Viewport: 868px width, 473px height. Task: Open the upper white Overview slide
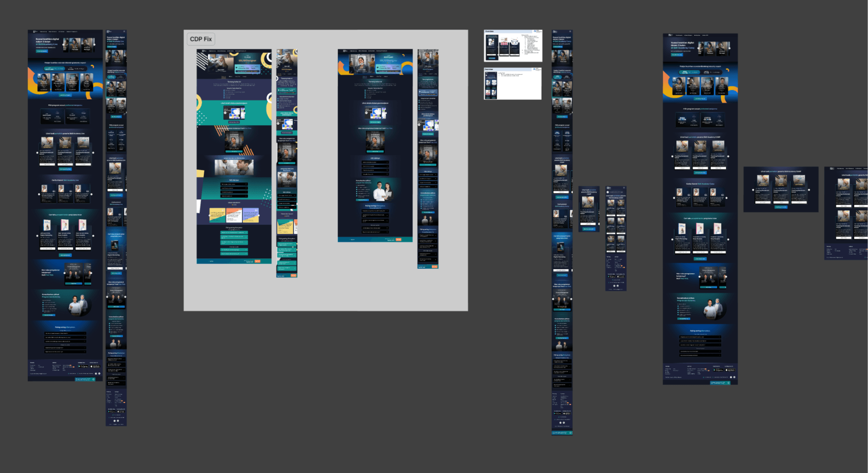point(513,46)
